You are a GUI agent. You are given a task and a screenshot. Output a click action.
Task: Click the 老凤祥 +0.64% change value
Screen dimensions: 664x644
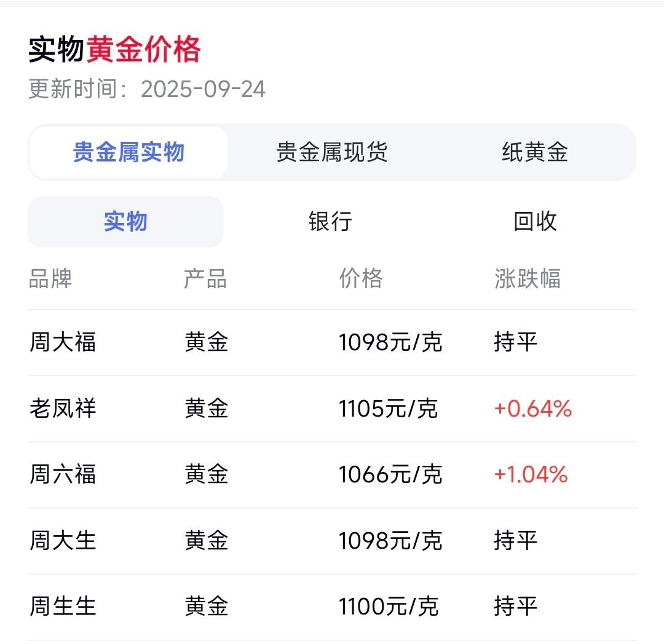[x=533, y=409]
